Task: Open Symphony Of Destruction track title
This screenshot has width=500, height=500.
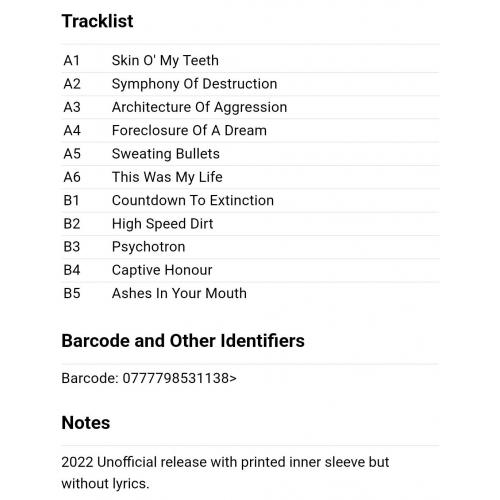Action: pyautogui.click(x=194, y=84)
